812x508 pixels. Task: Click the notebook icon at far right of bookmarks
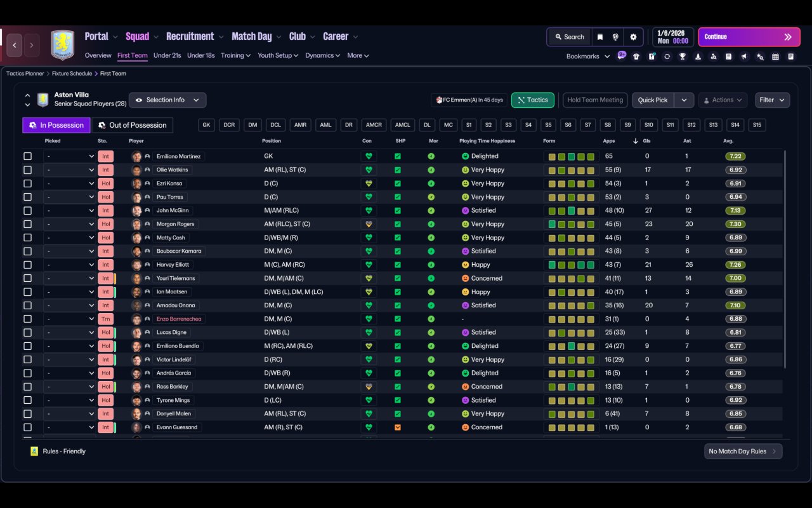[791, 57]
